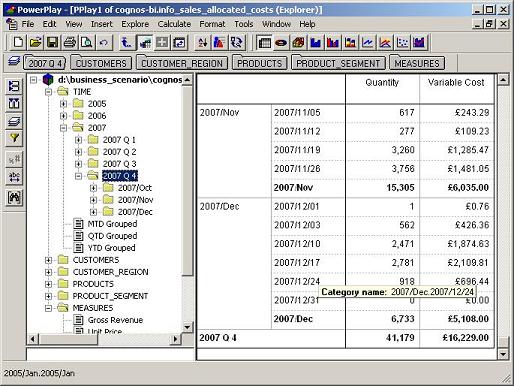Click the percent number format side icon
The height and width of the screenshot is (386, 514).
click(14, 159)
